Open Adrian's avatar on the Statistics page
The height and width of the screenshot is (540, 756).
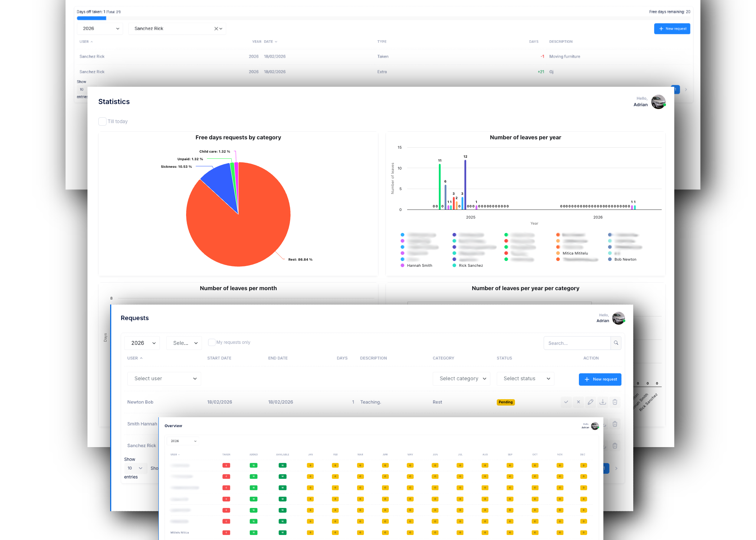pyautogui.click(x=658, y=102)
